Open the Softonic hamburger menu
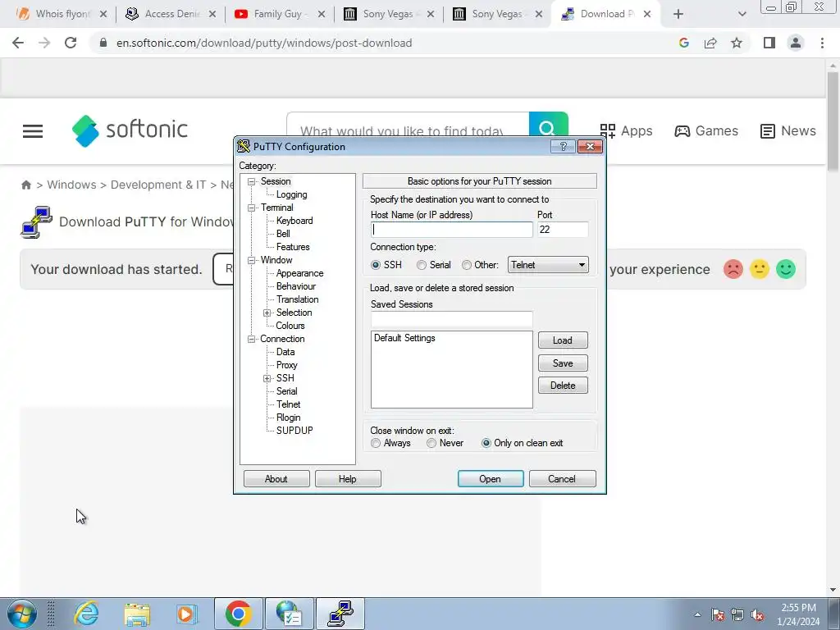Screen dimensions: 840x630 pyautogui.click(x=33, y=130)
